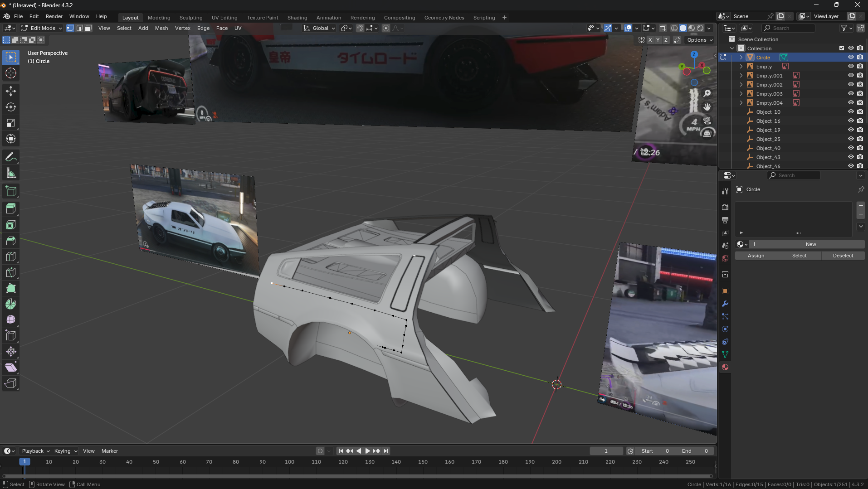The width and height of the screenshot is (868, 489).
Task: Switch to face select mode
Action: 88,28
